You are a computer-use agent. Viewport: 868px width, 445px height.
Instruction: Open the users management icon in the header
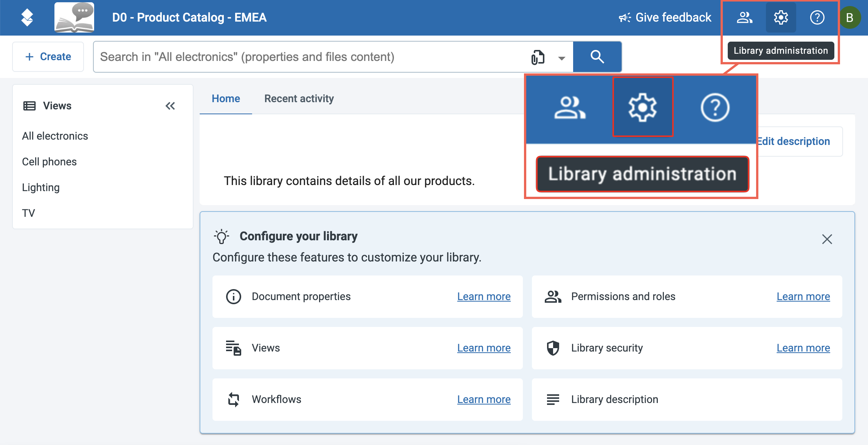tap(744, 17)
